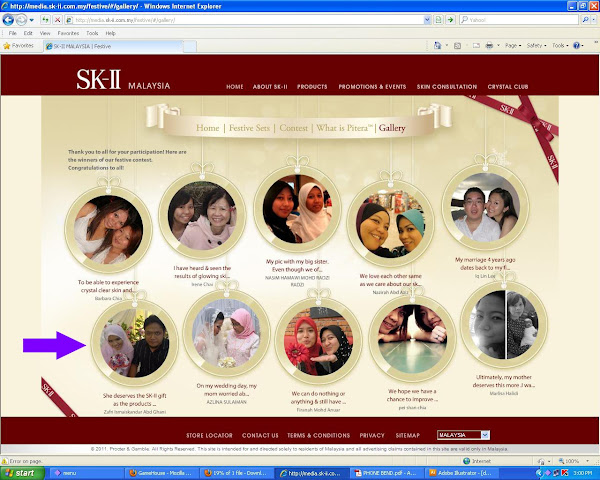The image size is (600, 480).
Task: Open Iq Lin Lee's marriage photo ornament
Action: 486,207
